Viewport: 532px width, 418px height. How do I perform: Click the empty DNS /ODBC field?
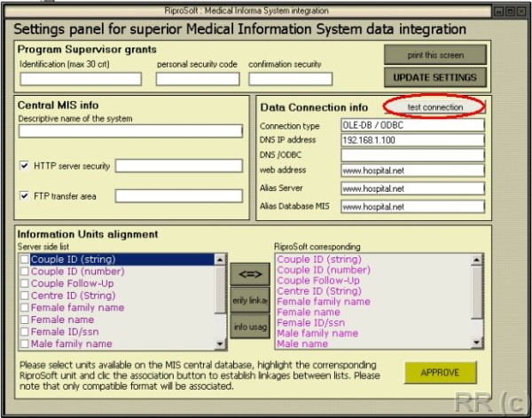(413, 155)
